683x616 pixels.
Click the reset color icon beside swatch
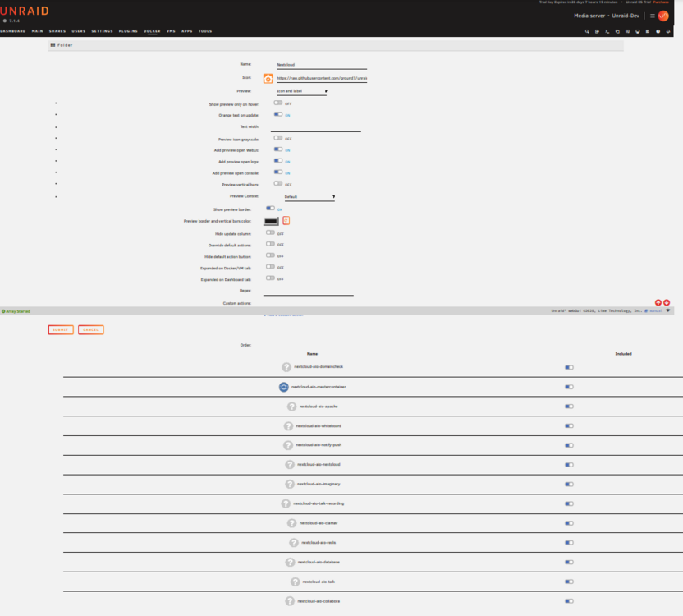[x=286, y=221]
